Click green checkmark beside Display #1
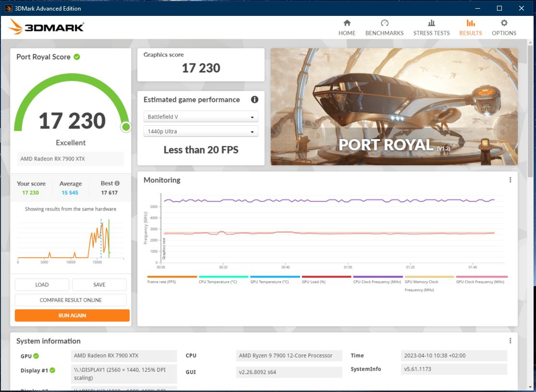The image size is (536, 392). [x=52, y=370]
